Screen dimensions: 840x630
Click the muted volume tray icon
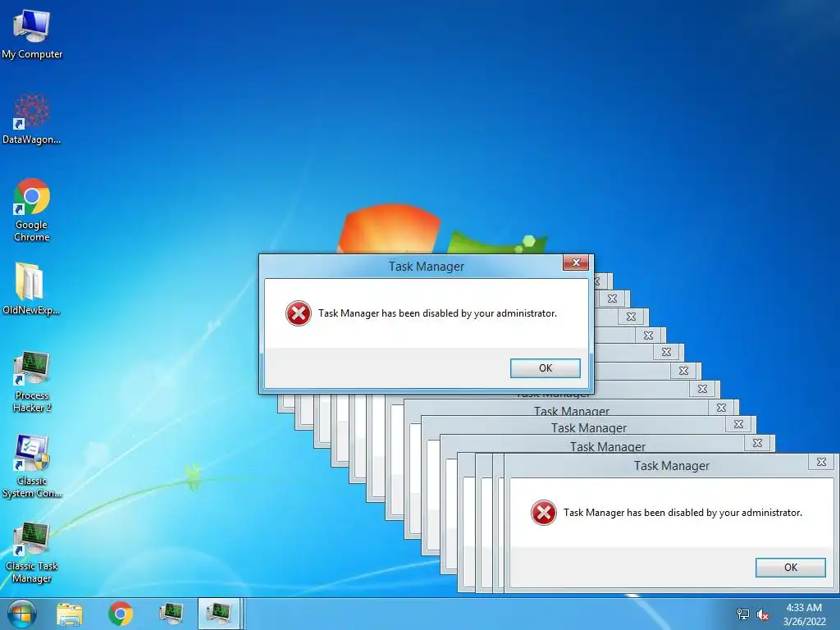pos(762,614)
